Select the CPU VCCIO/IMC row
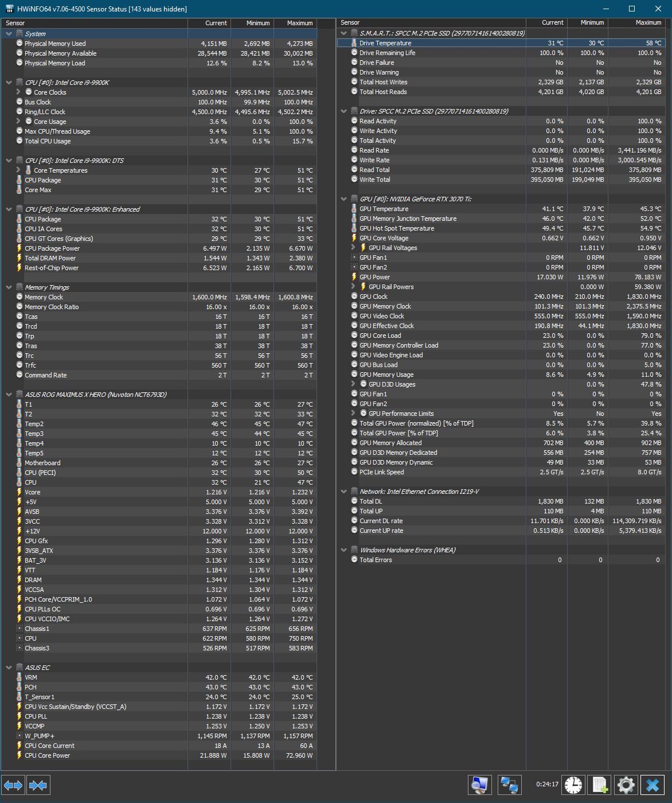This screenshot has height=803, width=672. [x=159, y=619]
